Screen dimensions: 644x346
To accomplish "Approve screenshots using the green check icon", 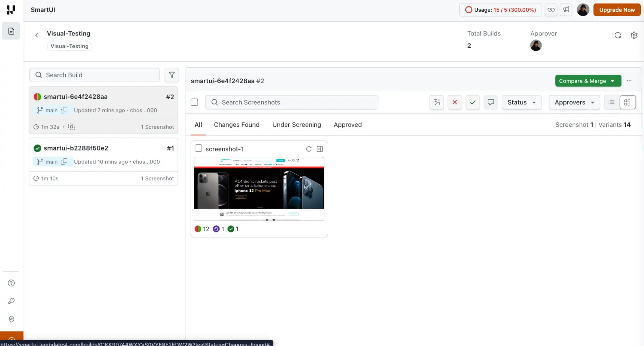I will point(473,102).
